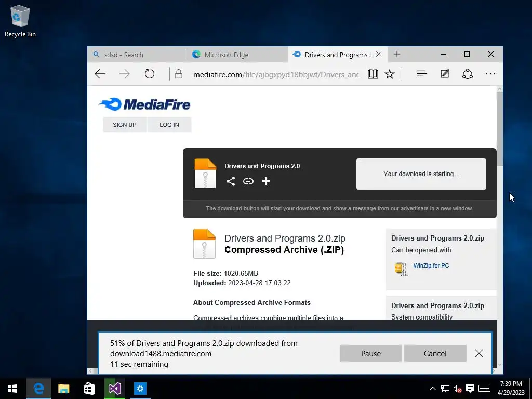
Task: Switch to the Microsoft Edge tab
Action: click(237, 55)
